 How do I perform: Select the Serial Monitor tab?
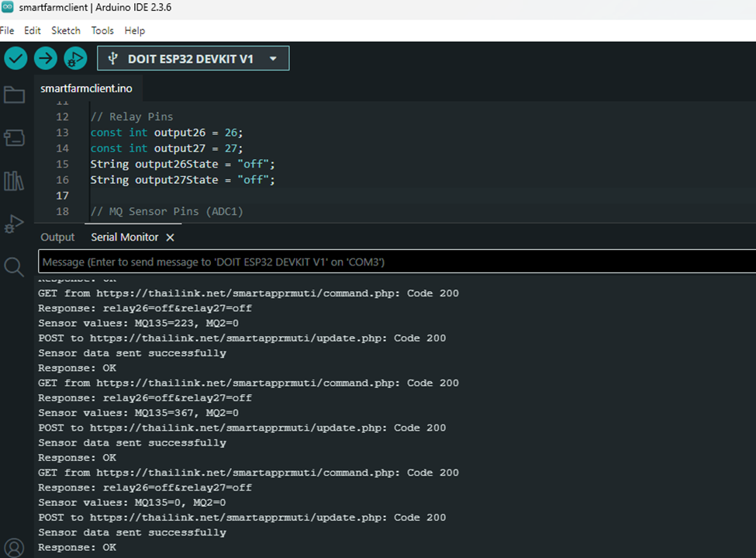(x=124, y=237)
